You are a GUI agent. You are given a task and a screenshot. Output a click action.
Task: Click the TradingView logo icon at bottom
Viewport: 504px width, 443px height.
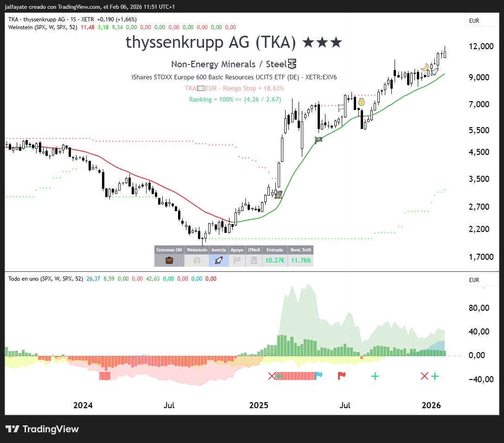(x=13, y=429)
